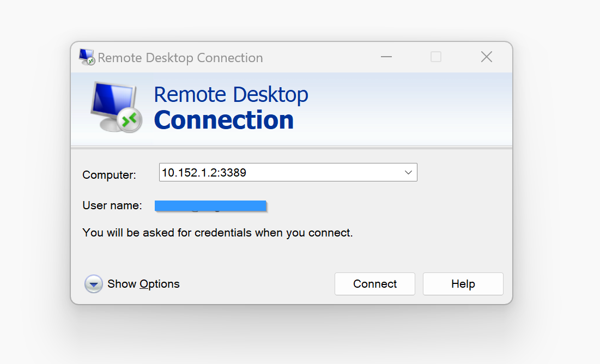This screenshot has width=600, height=364.
Task: Click the circular Show Options arrow icon
Action: (x=93, y=284)
